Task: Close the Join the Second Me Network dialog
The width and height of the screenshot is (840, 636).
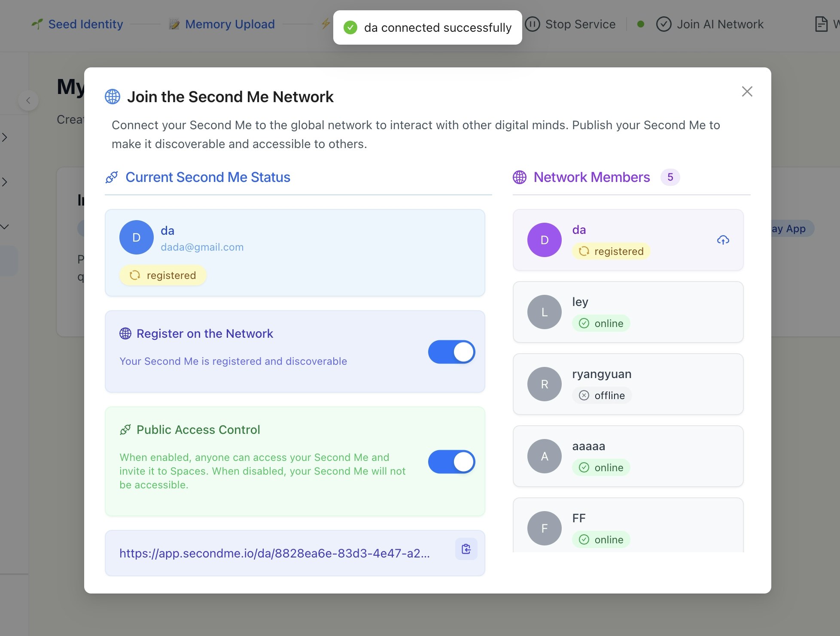Action: click(747, 91)
